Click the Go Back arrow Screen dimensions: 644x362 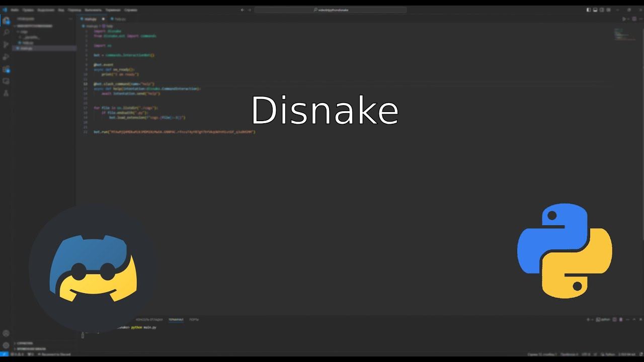coord(243,10)
